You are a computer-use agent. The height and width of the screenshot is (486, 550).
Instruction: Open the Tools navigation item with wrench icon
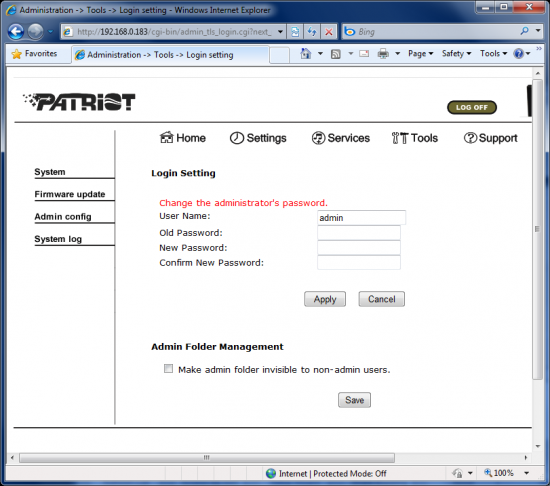(x=415, y=138)
